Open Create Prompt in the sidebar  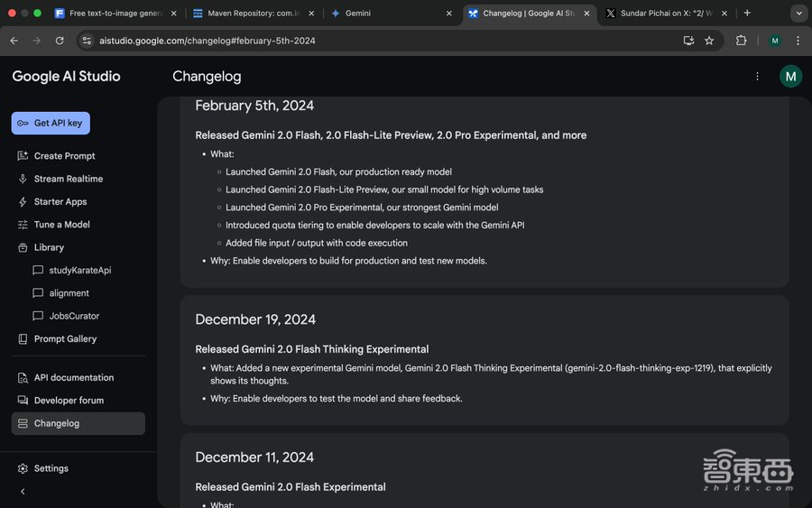(x=64, y=156)
